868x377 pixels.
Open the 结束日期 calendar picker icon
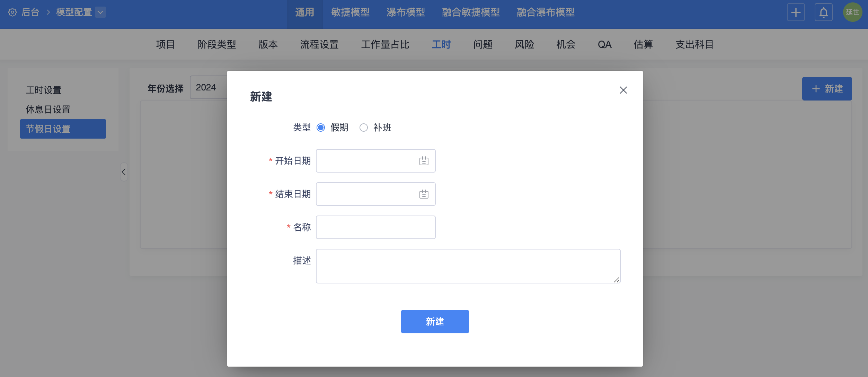click(x=424, y=194)
